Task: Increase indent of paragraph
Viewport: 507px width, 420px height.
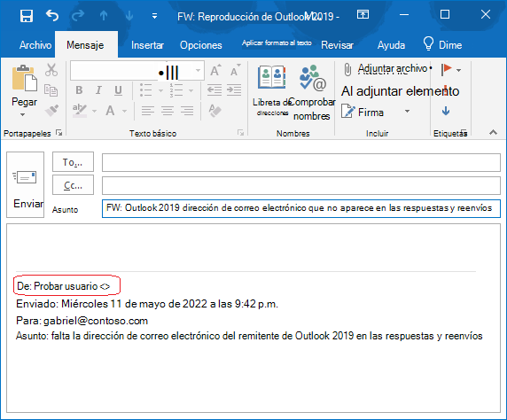Action: (x=234, y=90)
